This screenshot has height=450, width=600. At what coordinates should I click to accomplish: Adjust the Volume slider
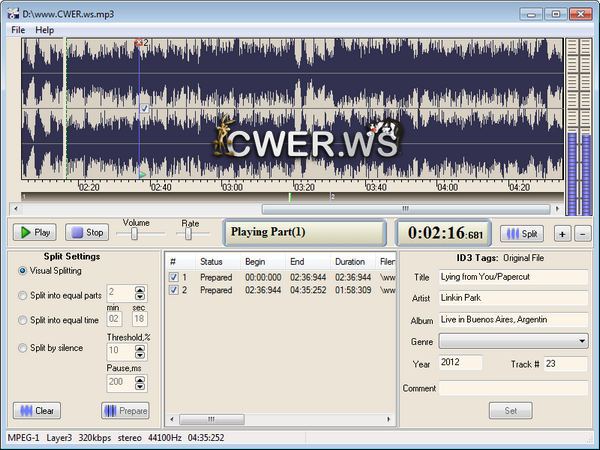click(133, 233)
